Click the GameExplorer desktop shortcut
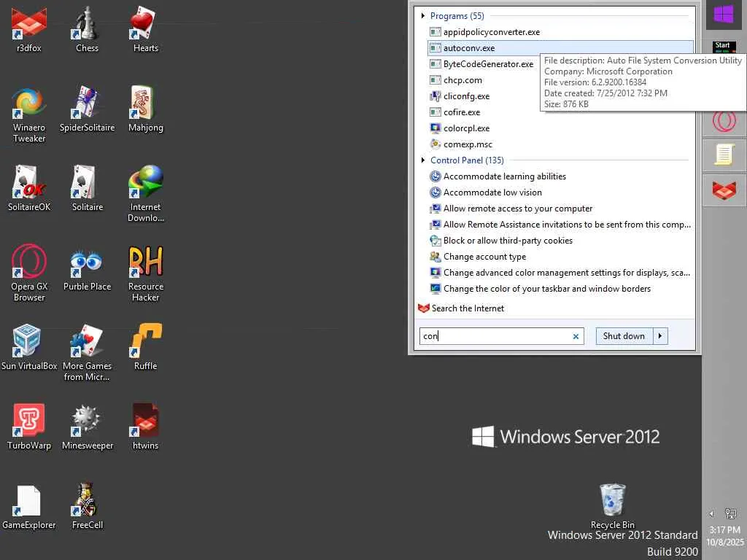 (x=29, y=507)
